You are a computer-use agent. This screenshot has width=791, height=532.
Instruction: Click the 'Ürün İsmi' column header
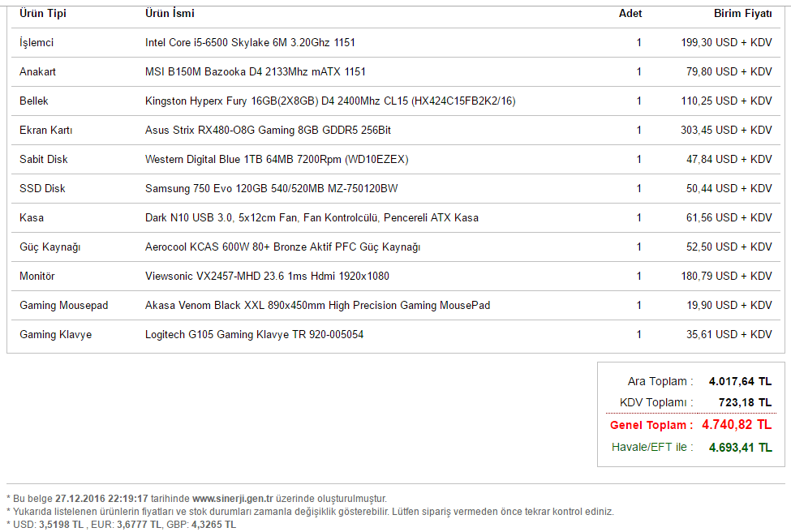(170, 14)
